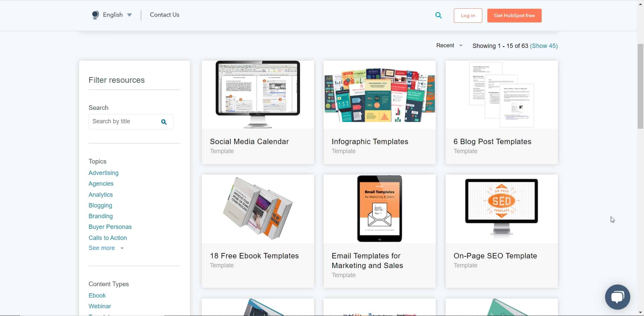Open the chat widget bubble
The image size is (644, 316).
click(x=617, y=297)
